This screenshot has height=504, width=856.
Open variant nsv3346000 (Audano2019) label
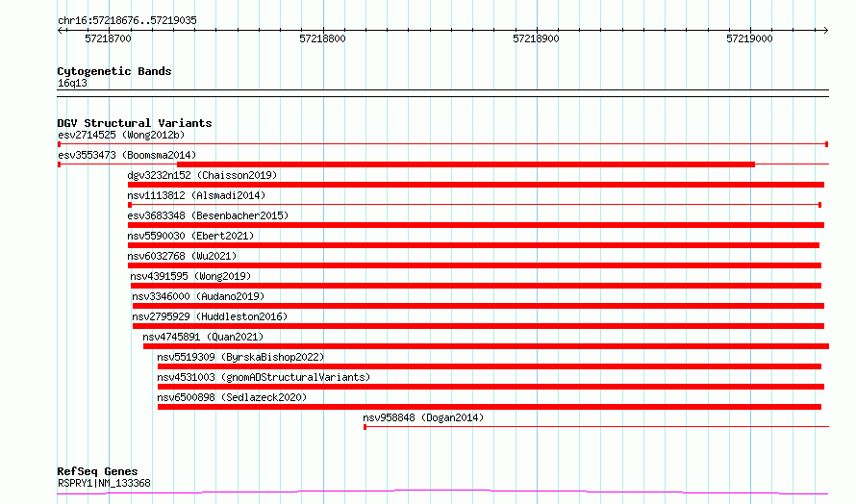click(198, 296)
